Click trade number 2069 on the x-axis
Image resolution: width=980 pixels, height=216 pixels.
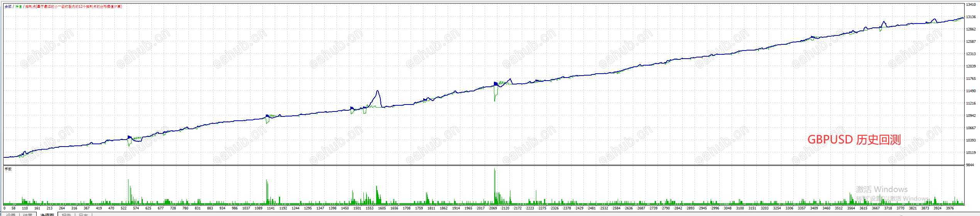click(x=493, y=208)
